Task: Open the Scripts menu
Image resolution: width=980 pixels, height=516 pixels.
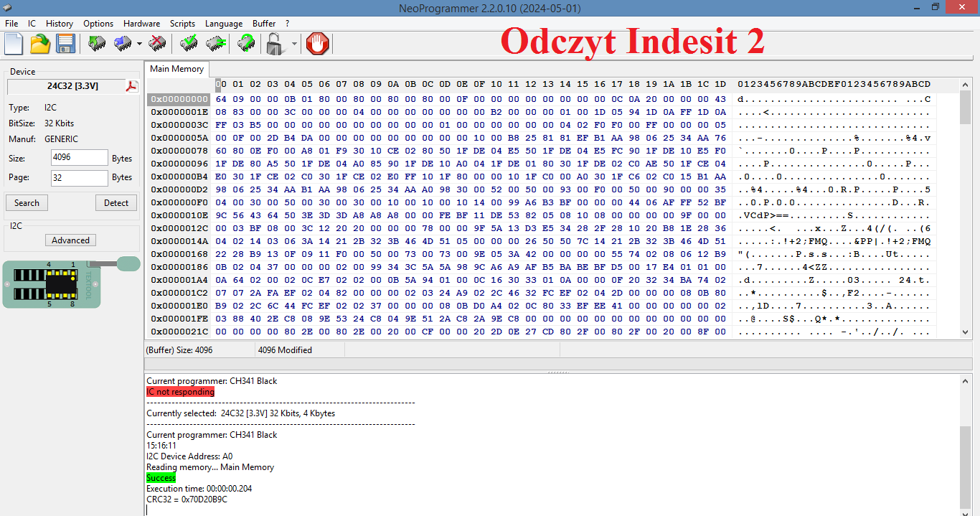Action: tap(182, 24)
